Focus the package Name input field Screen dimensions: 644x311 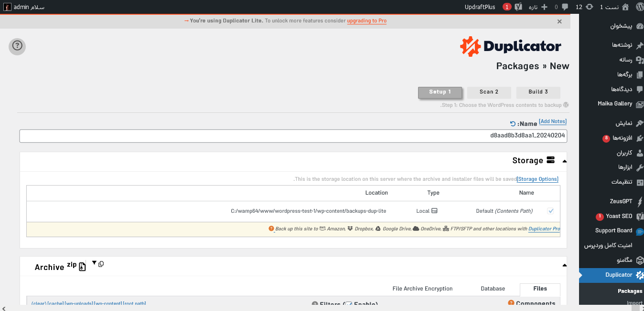coord(293,136)
